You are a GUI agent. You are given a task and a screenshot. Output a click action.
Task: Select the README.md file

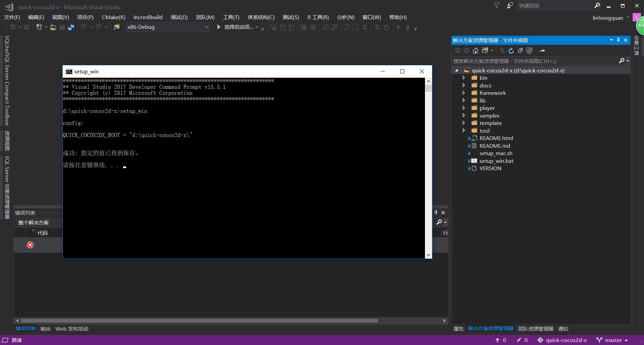495,146
